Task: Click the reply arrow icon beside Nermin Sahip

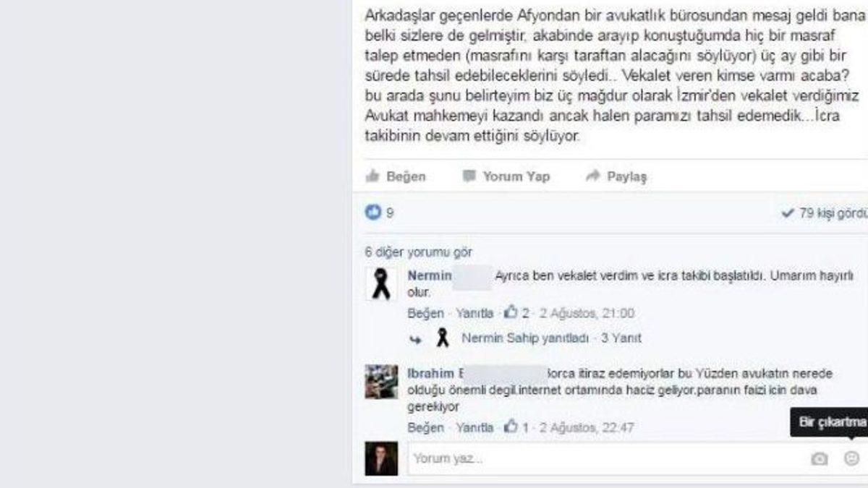Action: point(415,338)
